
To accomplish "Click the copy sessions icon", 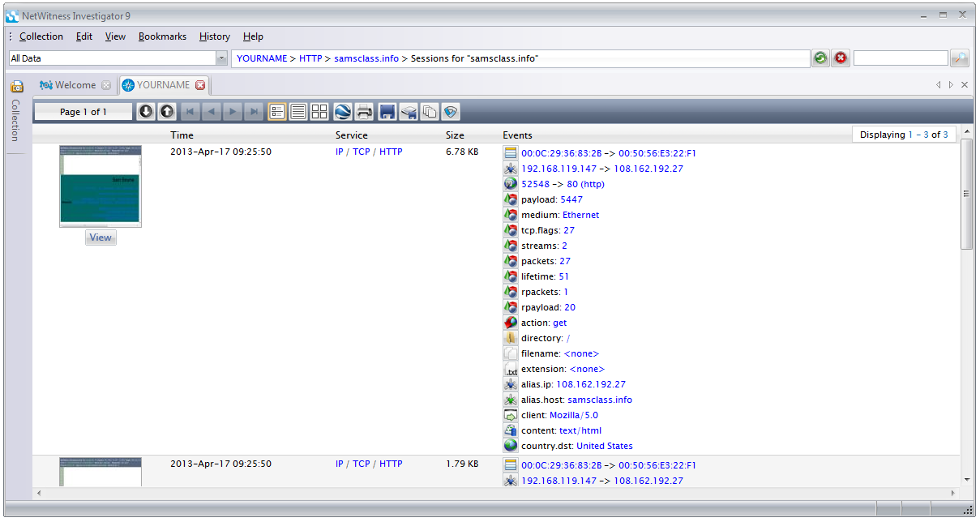I will point(430,112).
